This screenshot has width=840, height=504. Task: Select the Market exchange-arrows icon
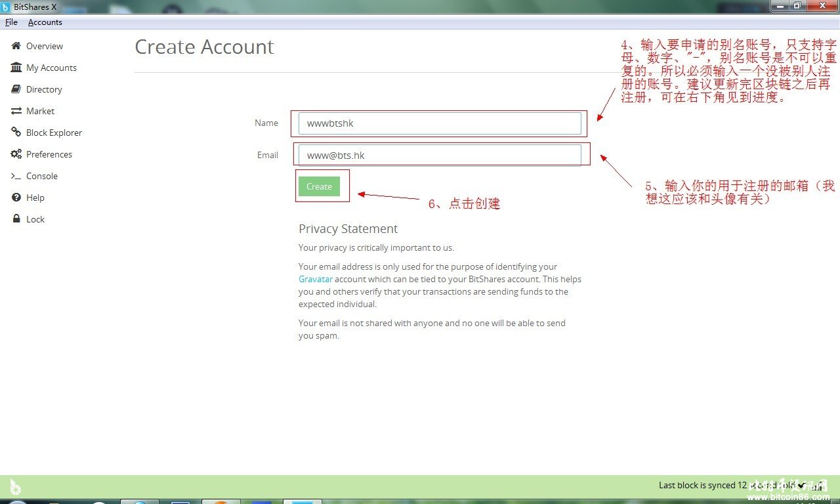coord(16,111)
